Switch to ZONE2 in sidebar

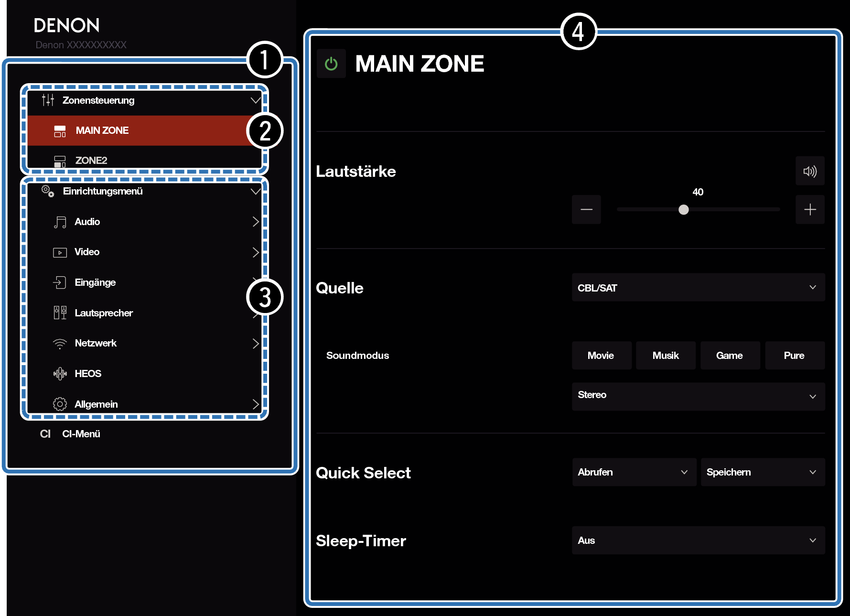91,161
